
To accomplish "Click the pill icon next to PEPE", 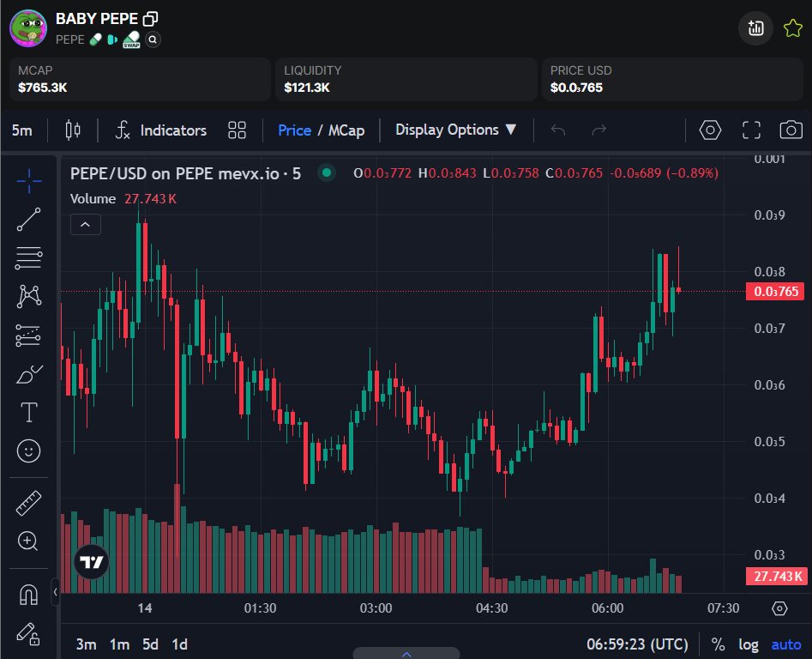I will click(96, 39).
